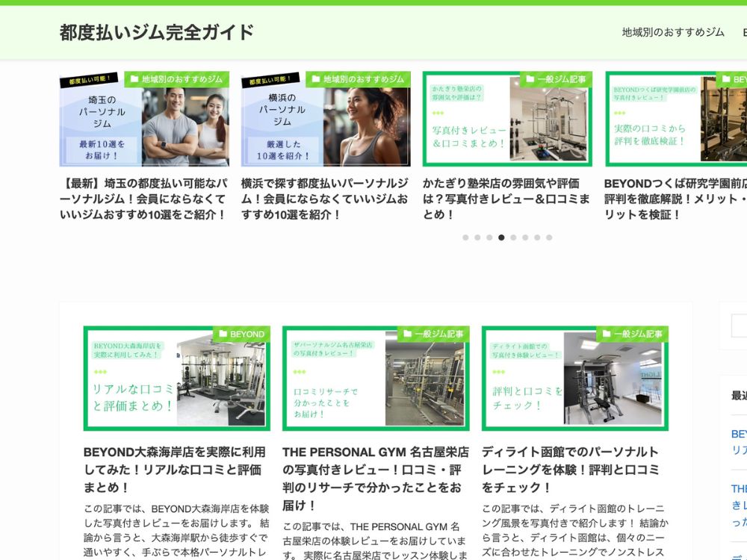Select the first carousel pagination dot
This screenshot has height=560, width=747.
click(x=465, y=237)
